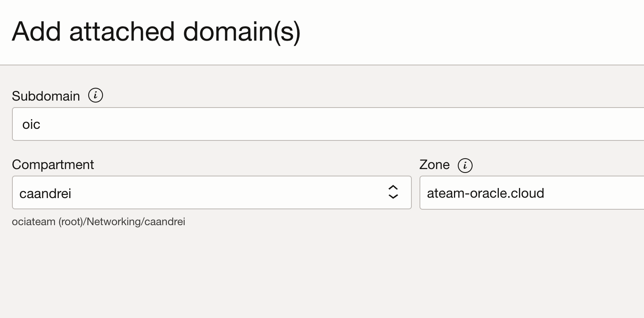Click the 'Add attached domain(s)' heading
644x318 pixels.
[156, 31]
